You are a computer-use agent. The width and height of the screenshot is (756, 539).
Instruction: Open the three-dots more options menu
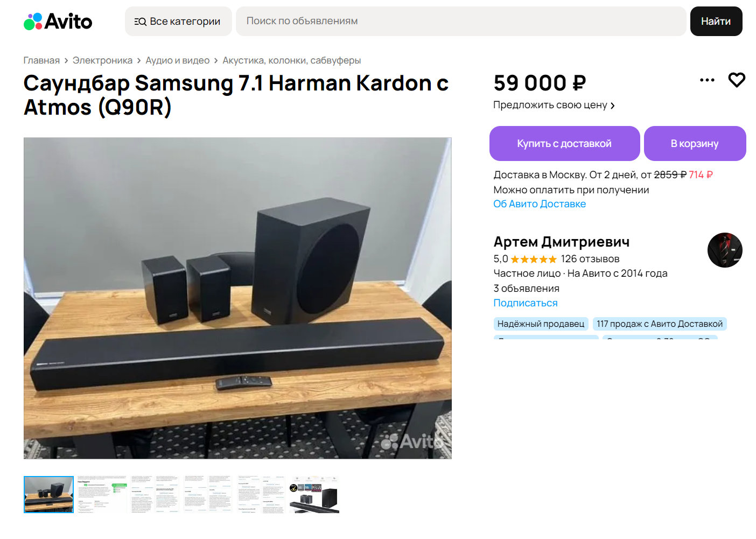(707, 80)
